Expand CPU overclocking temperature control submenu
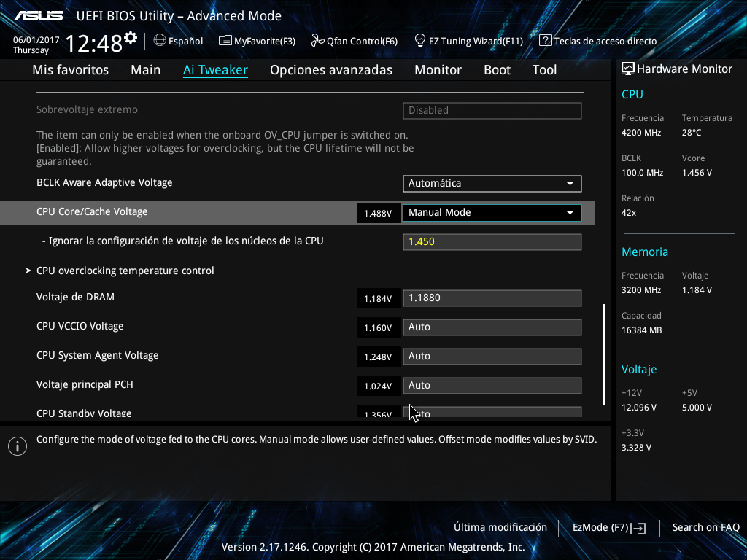This screenshot has width=747, height=560. click(x=125, y=271)
